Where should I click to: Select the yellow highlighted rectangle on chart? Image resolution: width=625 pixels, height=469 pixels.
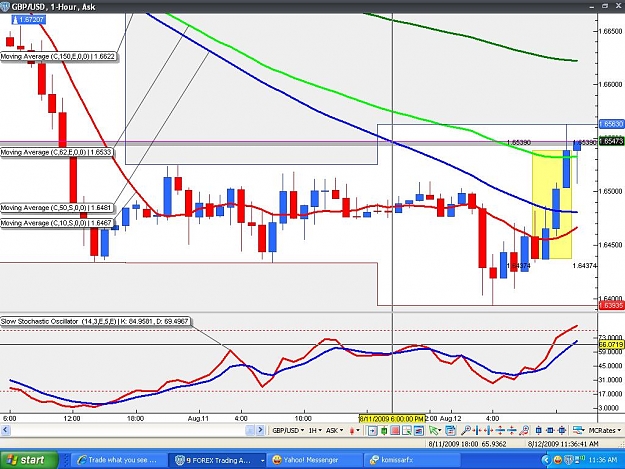tap(552, 204)
